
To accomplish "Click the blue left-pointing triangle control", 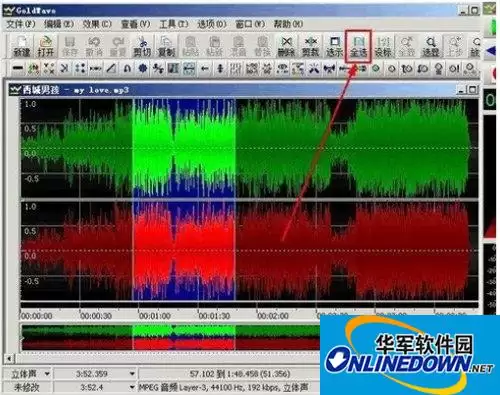I will [491, 51].
